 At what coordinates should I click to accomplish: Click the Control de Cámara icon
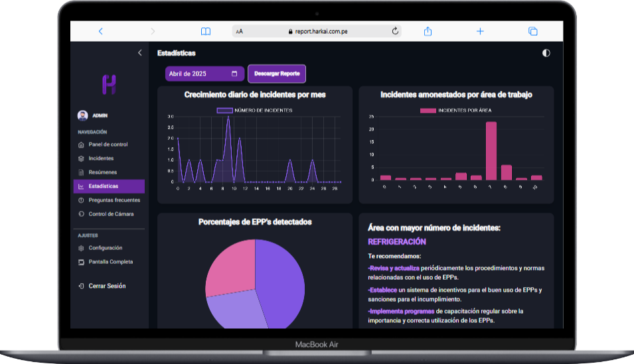click(81, 214)
